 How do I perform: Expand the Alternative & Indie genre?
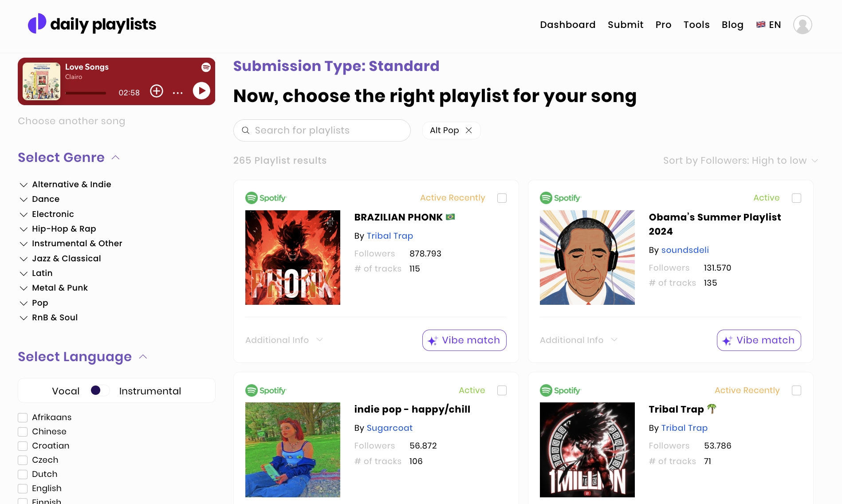[24, 185]
